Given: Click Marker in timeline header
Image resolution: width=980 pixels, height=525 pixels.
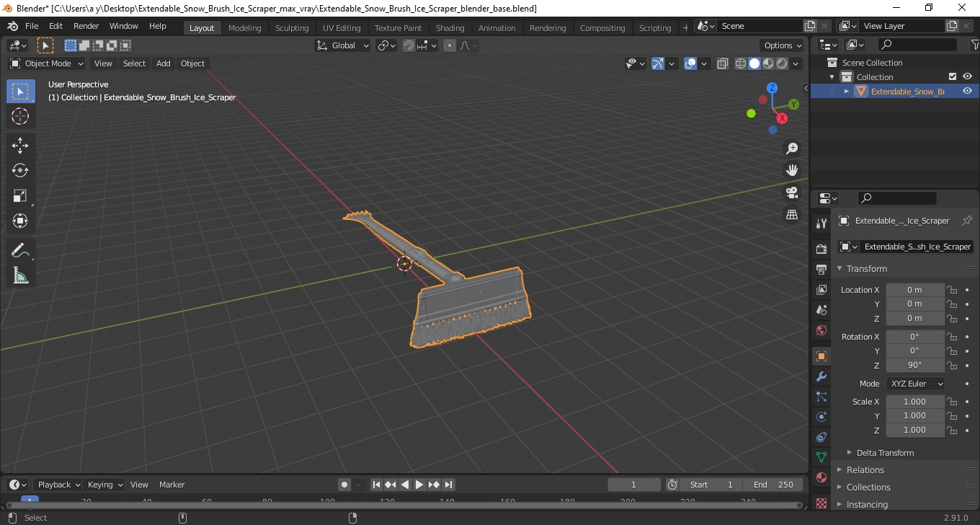Looking at the screenshot, I should click(172, 485).
